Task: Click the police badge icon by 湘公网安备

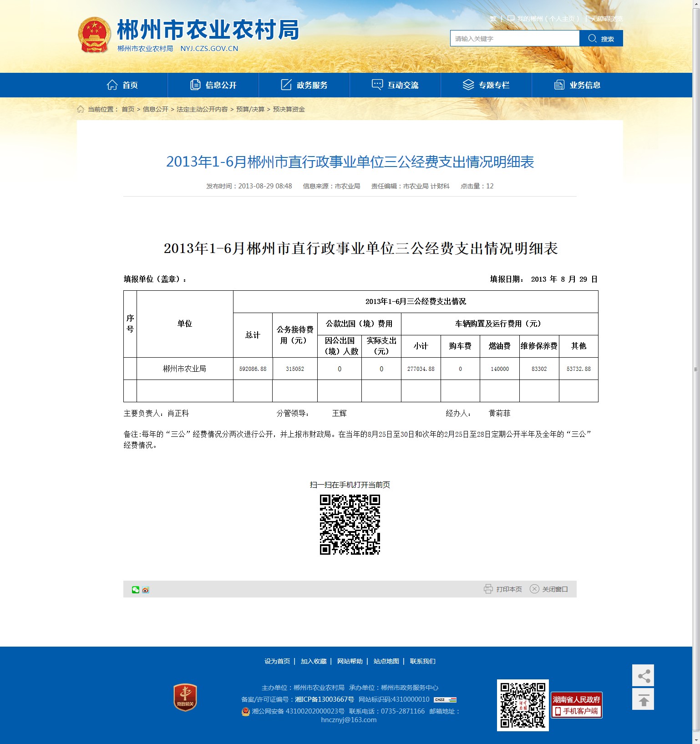Action: [246, 711]
